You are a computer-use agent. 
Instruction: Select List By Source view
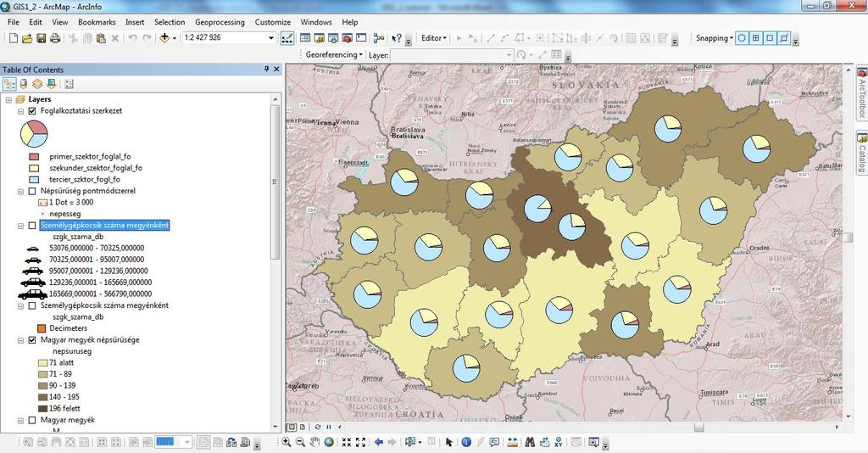tap(23, 84)
